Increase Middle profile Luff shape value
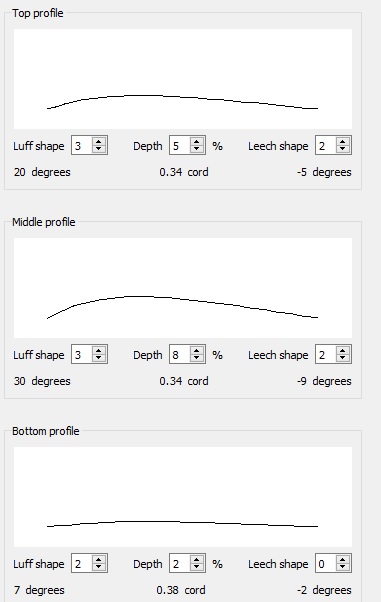 99,350
